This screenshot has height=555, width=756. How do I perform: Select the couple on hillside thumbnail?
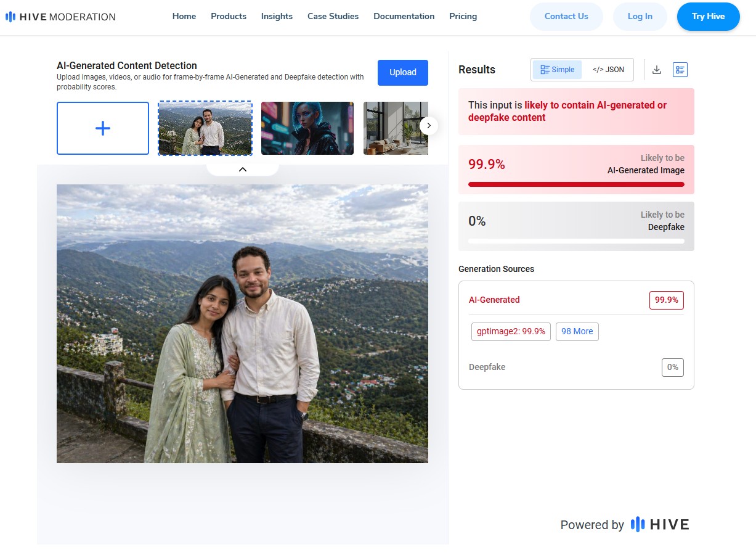205,128
